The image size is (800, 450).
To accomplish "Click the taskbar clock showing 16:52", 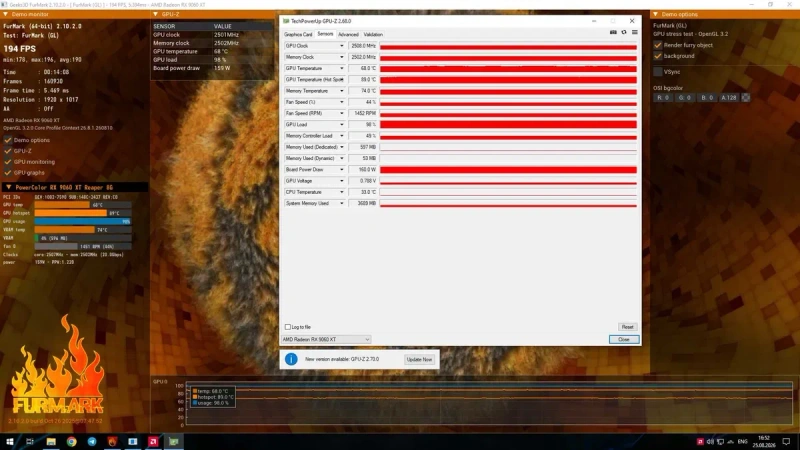I will (764, 442).
